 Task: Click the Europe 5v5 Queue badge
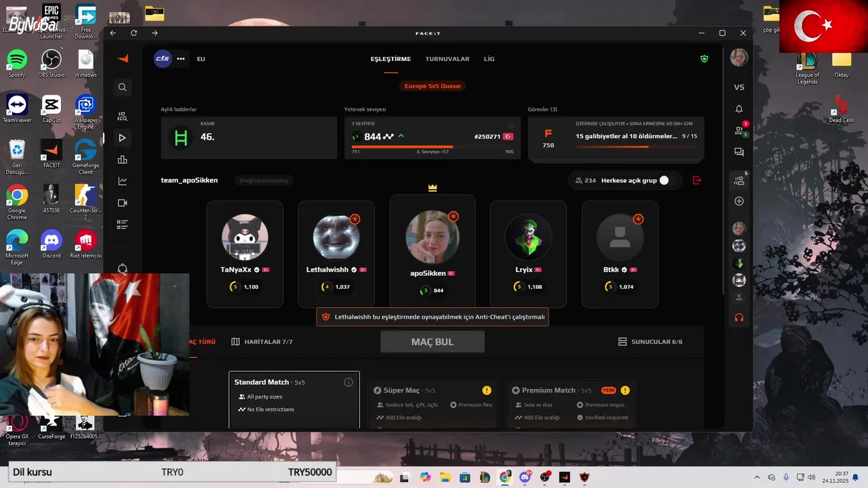click(433, 86)
